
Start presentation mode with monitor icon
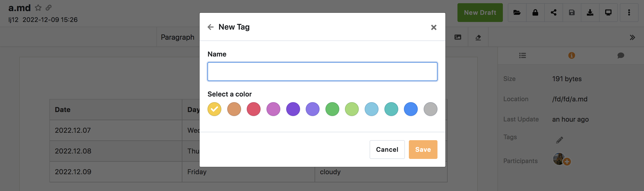pos(608,13)
